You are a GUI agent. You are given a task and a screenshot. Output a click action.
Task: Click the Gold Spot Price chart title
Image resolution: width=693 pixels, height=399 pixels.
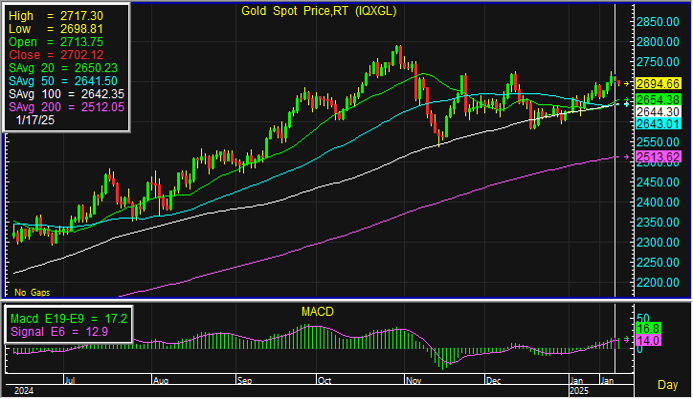tap(319, 11)
